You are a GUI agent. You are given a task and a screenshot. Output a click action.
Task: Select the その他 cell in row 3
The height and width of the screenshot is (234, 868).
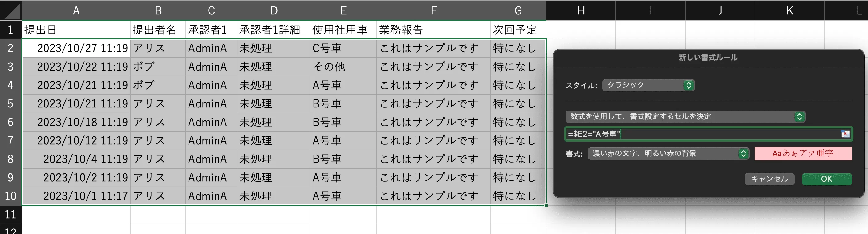pos(343,67)
